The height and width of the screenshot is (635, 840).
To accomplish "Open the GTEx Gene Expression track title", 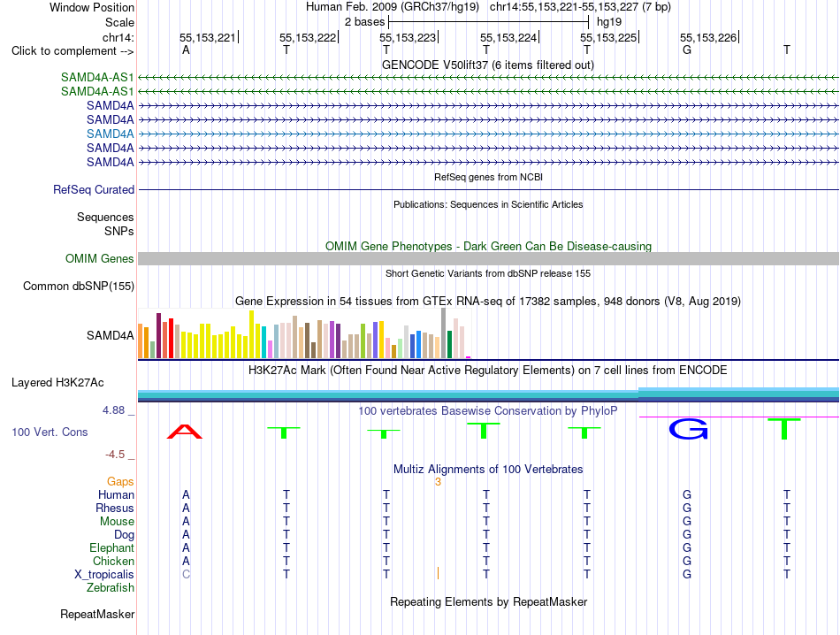I will (x=488, y=302).
